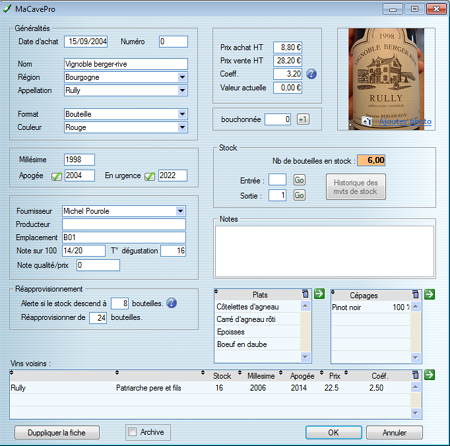Open the Fournisseur dropdown list
The image size is (450, 446).
(x=180, y=211)
